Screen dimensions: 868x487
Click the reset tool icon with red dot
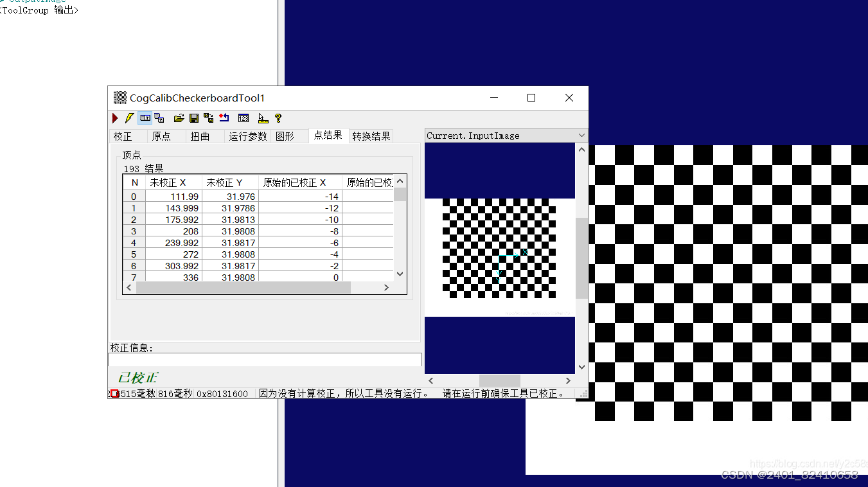click(224, 118)
